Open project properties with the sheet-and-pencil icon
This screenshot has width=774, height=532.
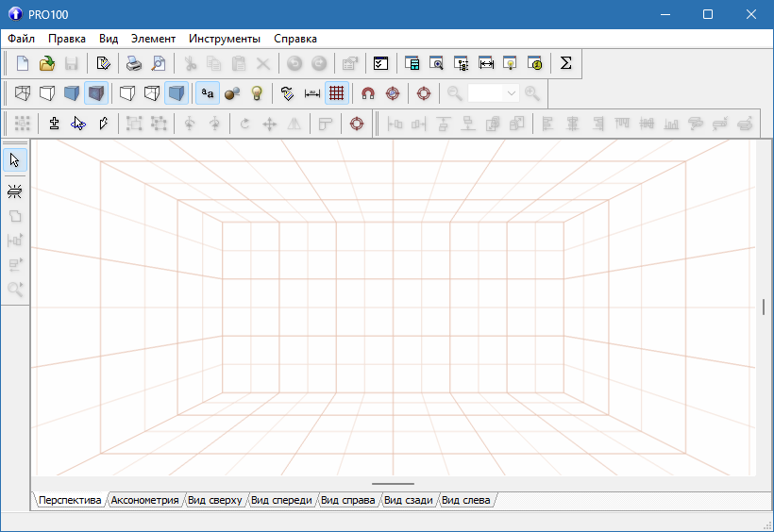click(103, 63)
